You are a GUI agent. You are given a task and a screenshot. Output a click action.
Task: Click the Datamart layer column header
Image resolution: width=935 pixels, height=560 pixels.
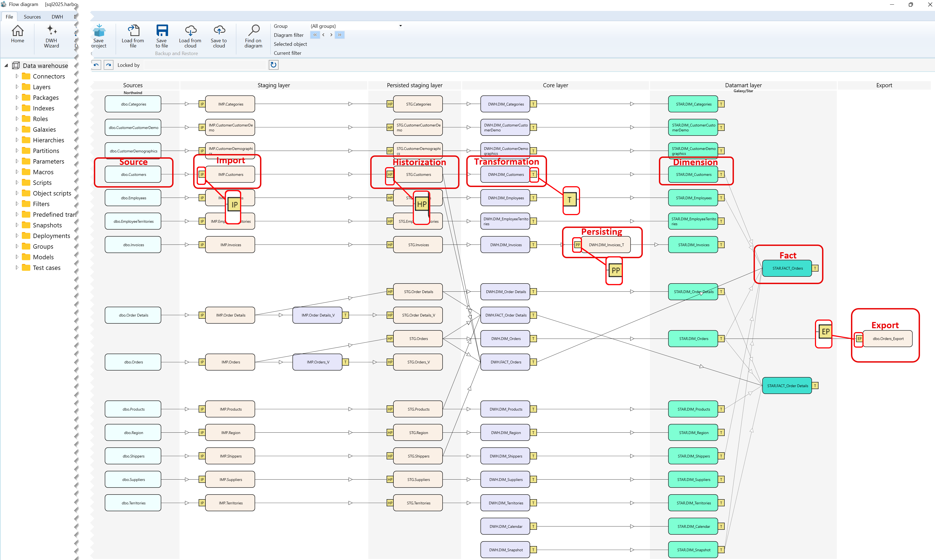[x=743, y=85]
